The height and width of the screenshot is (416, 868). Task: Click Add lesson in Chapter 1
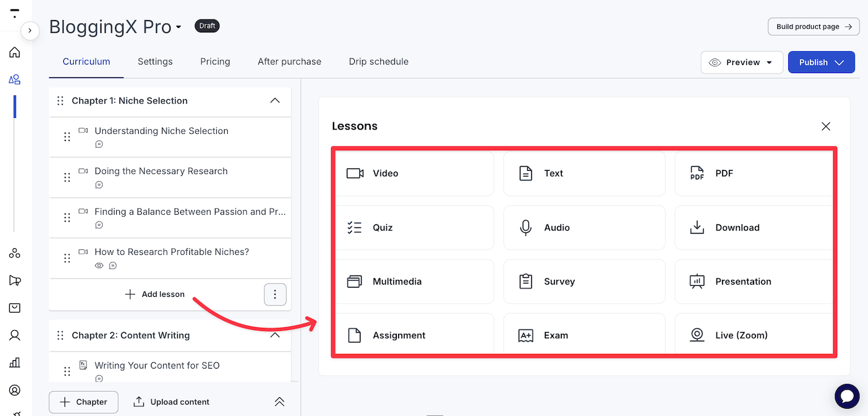coord(155,294)
